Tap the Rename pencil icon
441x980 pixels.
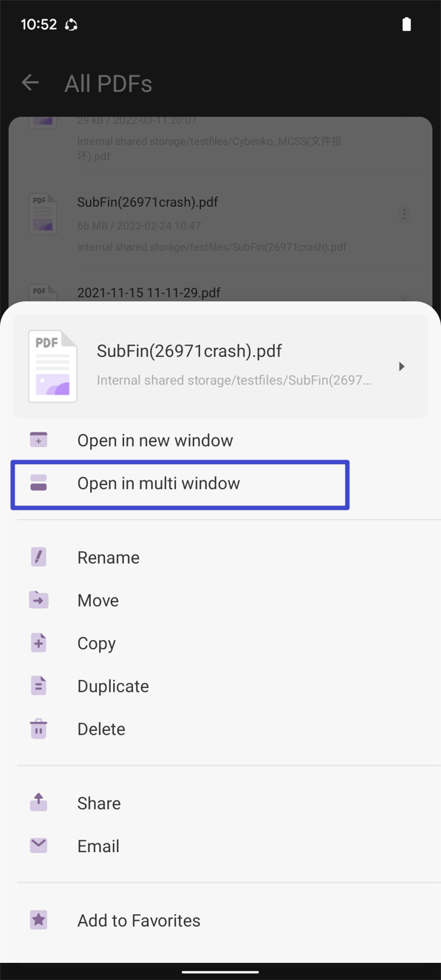pyautogui.click(x=38, y=557)
